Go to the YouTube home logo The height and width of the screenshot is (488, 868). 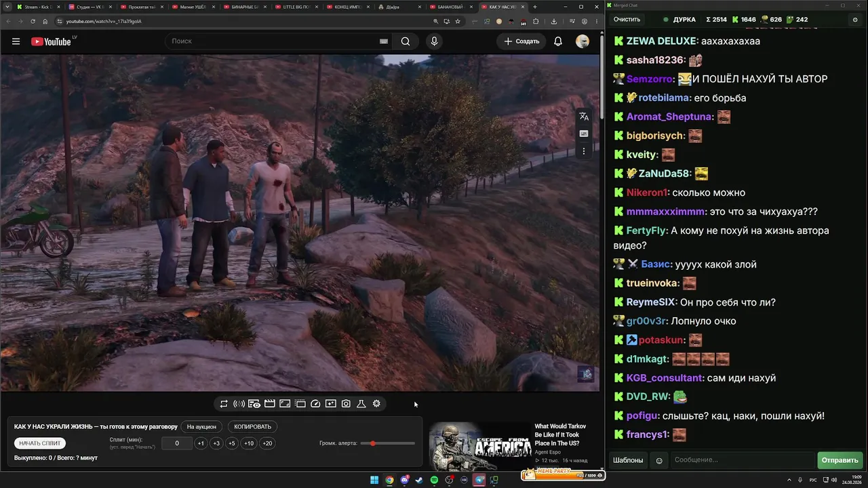(x=51, y=41)
